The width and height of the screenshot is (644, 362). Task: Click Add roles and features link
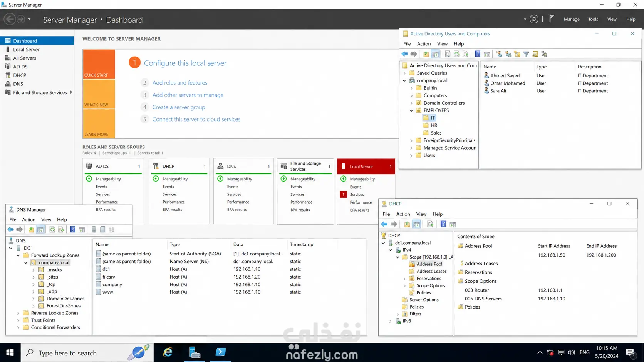point(180,83)
